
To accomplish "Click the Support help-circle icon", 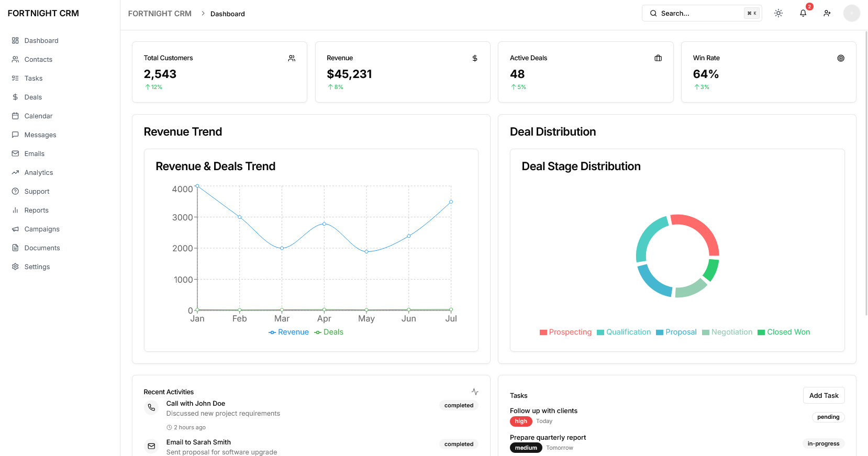I will (x=15, y=191).
